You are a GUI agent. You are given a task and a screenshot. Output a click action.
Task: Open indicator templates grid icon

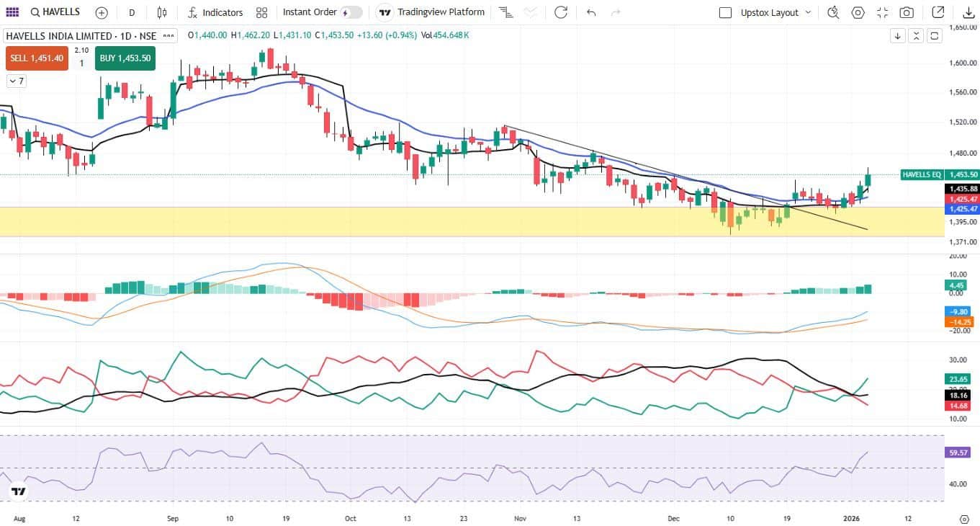coord(261,12)
